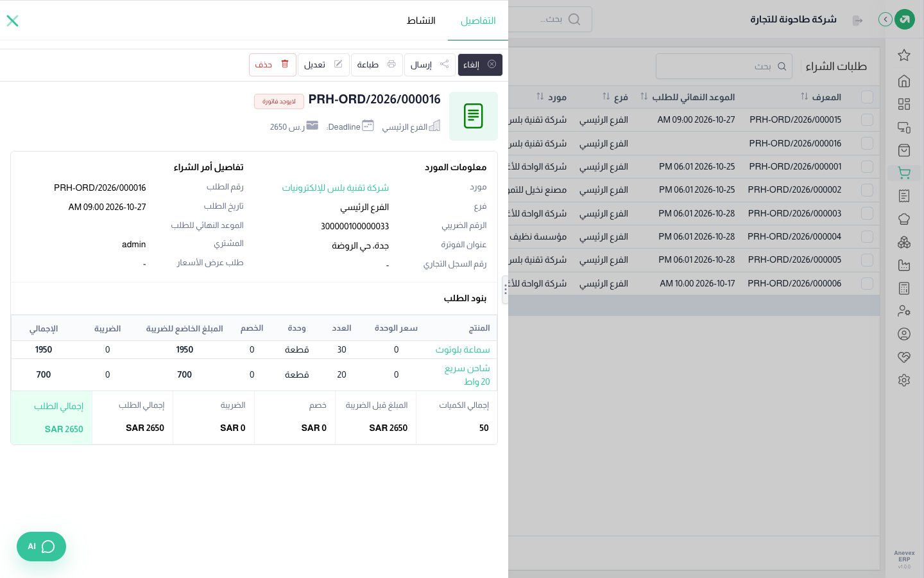Check the row PRH-ORD/2026/000003 checkbox
924x578 pixels.
tap(868, 213)
